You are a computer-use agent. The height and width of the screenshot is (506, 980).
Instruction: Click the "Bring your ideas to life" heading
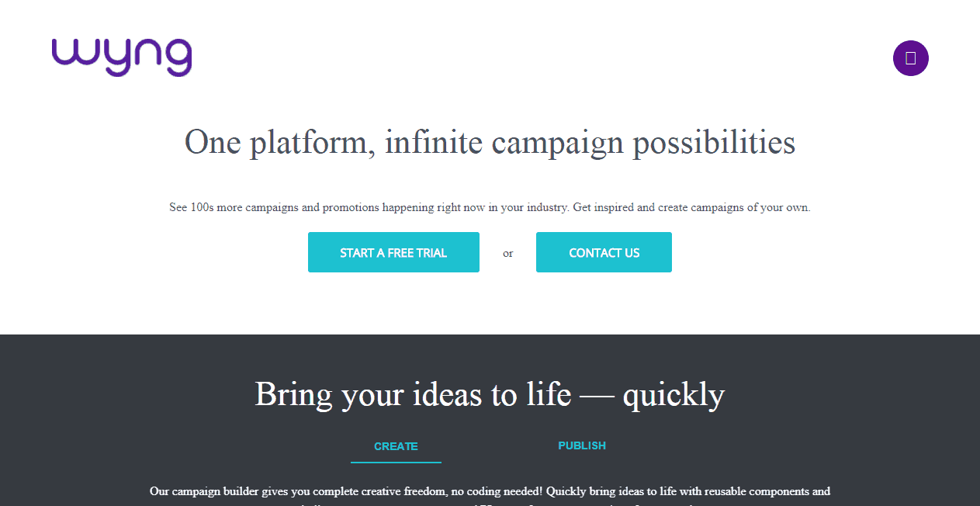490,394
